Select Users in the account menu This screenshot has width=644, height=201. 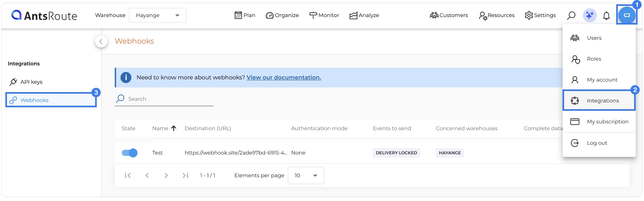pos(599,38)
